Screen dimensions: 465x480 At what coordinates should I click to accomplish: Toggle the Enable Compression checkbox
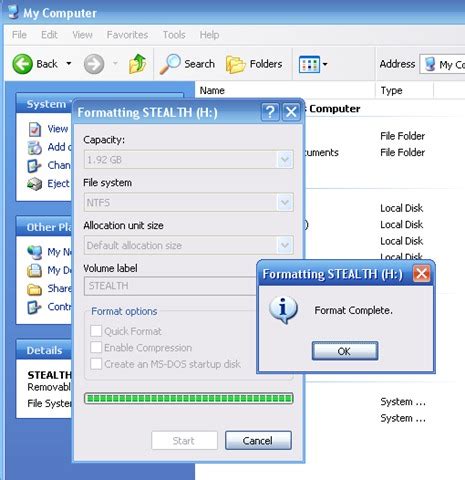pos(96,347)
